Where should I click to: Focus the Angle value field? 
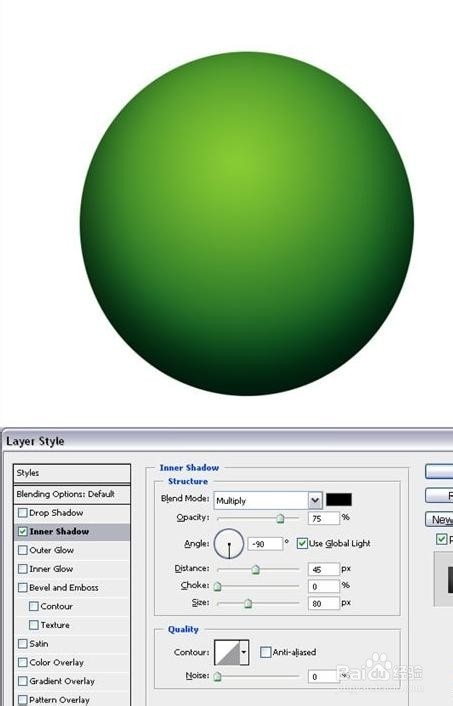click(x=265, y=544)
